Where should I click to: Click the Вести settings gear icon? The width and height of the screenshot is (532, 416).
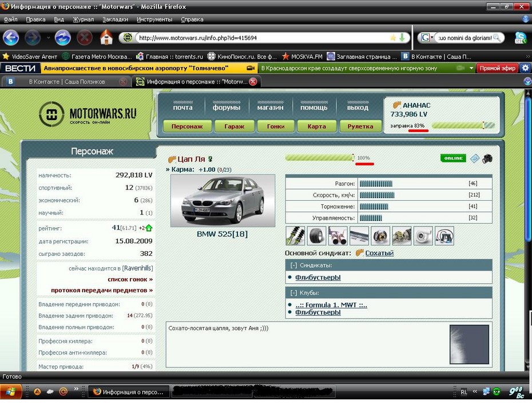pos(525,68)
